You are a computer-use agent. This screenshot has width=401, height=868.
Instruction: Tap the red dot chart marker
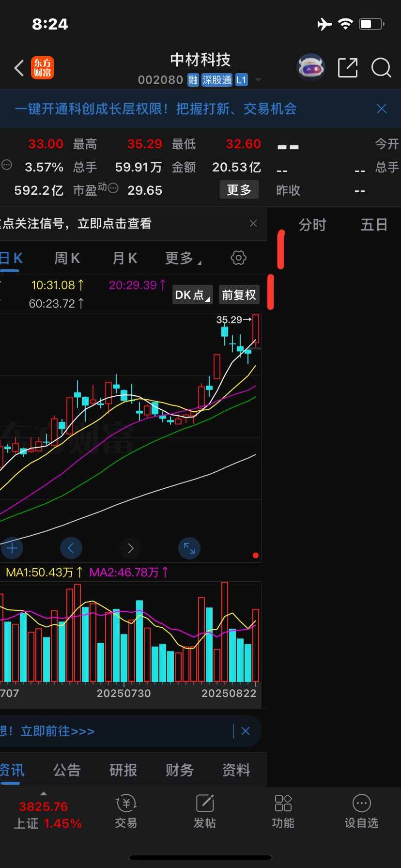tap(256, 556)
